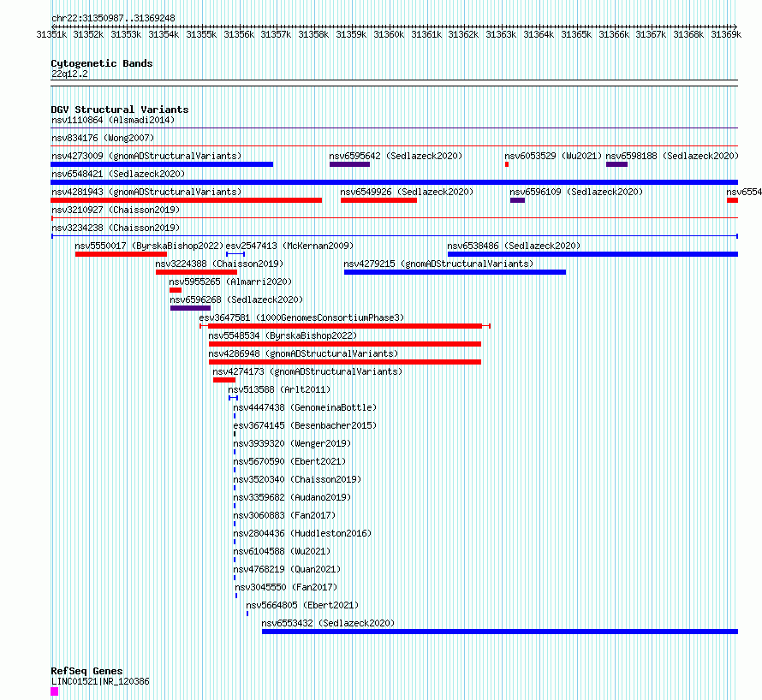Image resolution: width=762 pixels, height=700 pixels.
Task: Click the nsv6104588 (Wu2021) label
Action: click(282, 551)
